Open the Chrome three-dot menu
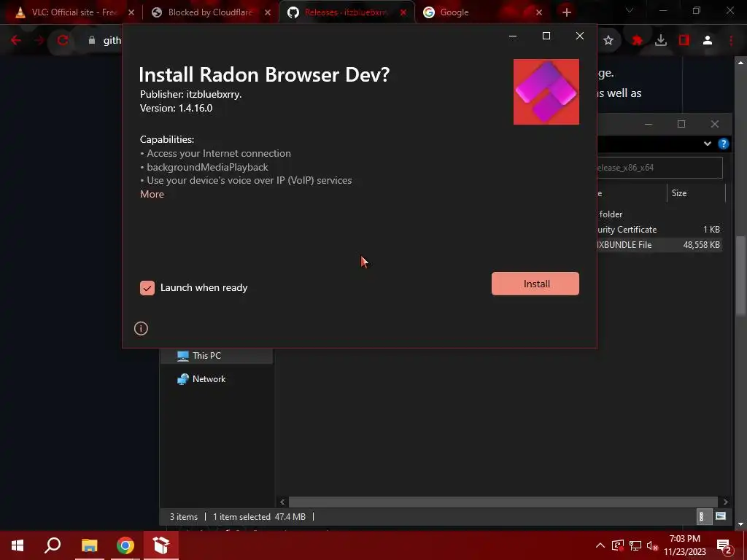 731,41
